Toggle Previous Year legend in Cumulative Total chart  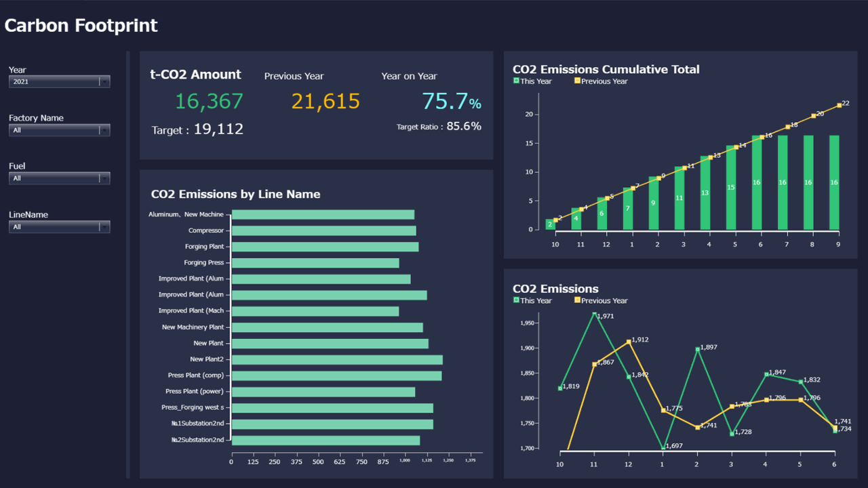(601, 81)
